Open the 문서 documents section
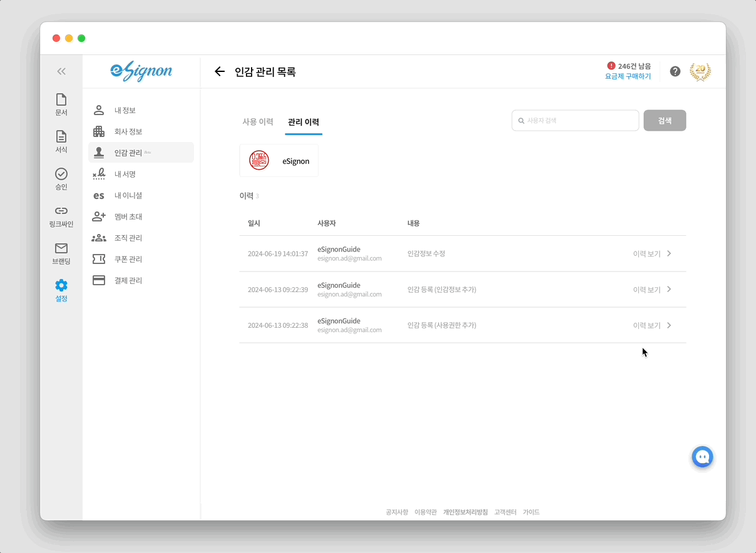This screenshot has width=756, height=553. point(61,104)
